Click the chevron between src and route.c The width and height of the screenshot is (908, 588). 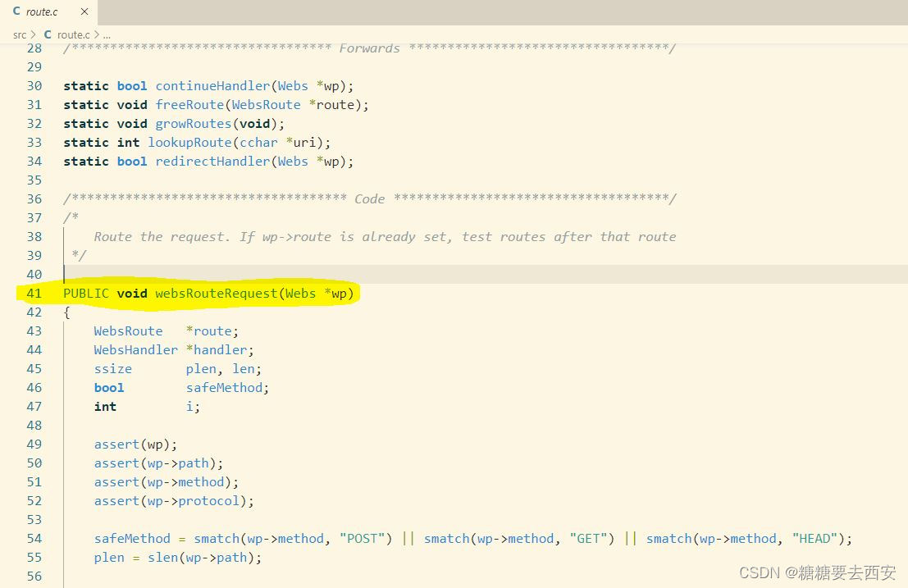pos(34,34)
